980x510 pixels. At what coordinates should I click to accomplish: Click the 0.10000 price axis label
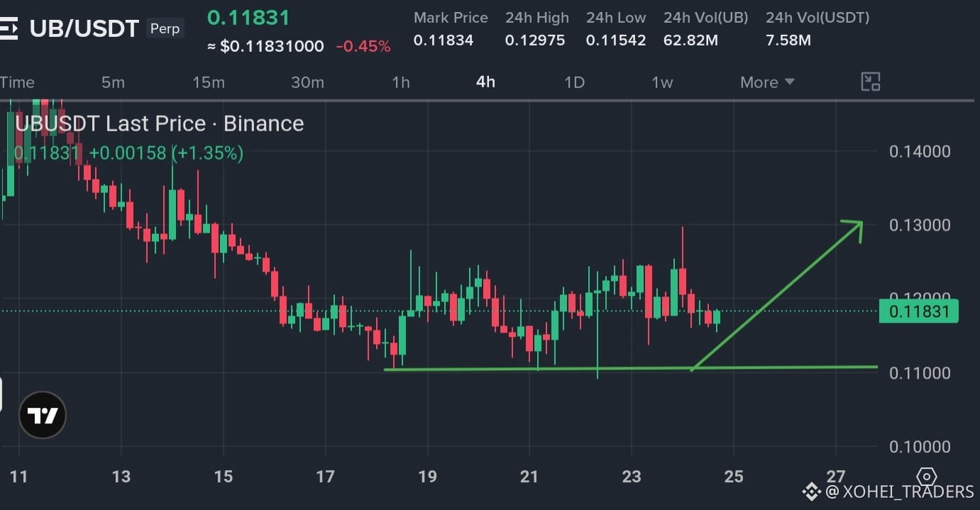(x=920, y=446)
